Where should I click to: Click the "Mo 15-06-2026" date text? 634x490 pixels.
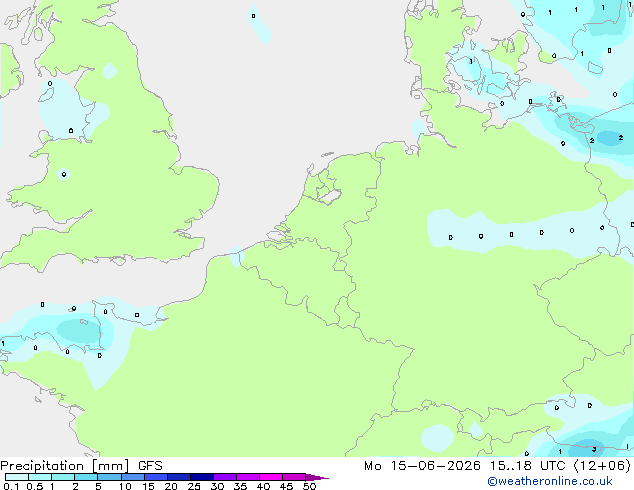point(423,466)
